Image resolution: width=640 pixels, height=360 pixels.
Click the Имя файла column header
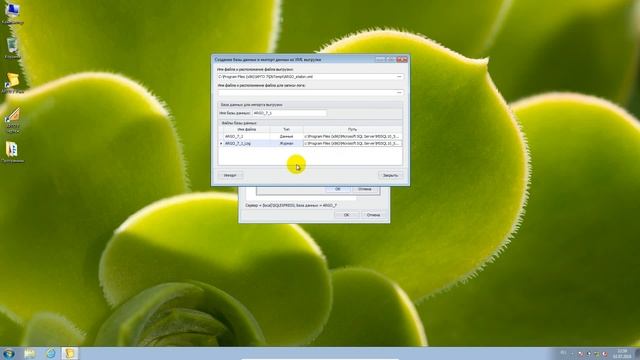click(247, 129)
